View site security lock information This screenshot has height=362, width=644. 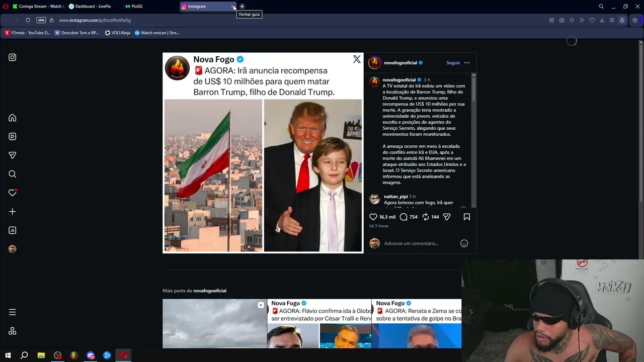(51, 20)
